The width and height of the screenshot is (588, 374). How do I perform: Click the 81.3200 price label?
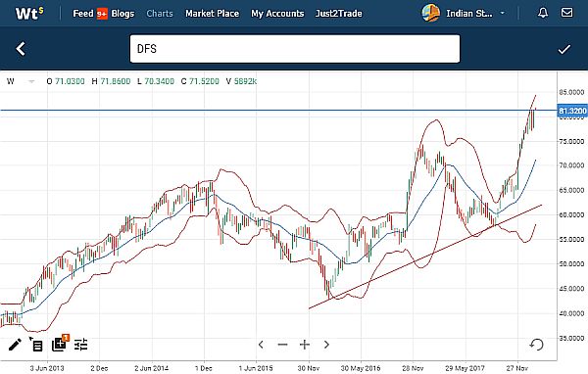[x=572, y=111]
